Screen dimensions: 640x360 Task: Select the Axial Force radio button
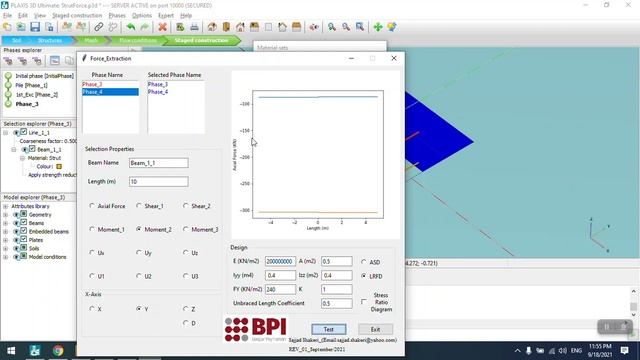[x=92, y=206]
